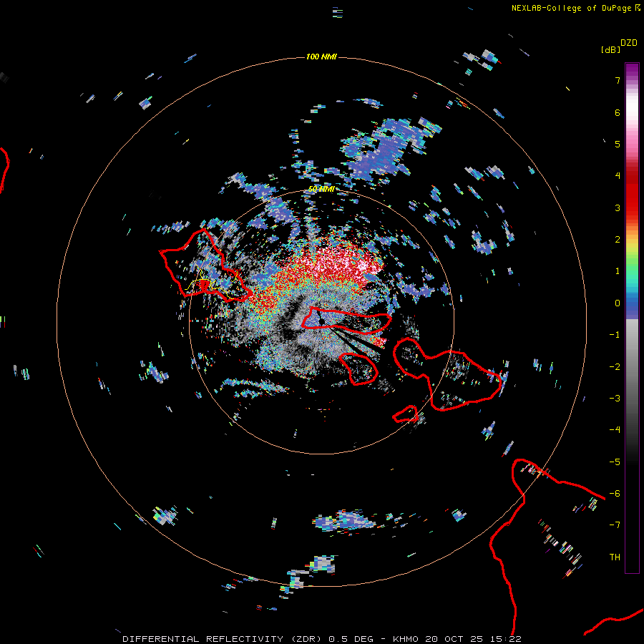Image resolution: width=644 pixels, height=644 pixels.
Task: Click the 15:22 timestamp in the caption
Action: [505, 639]
